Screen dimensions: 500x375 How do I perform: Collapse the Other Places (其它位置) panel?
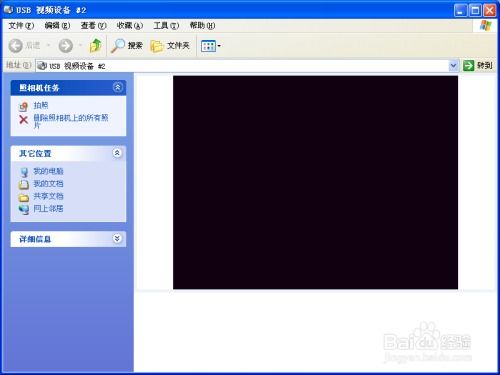[117, 153]
